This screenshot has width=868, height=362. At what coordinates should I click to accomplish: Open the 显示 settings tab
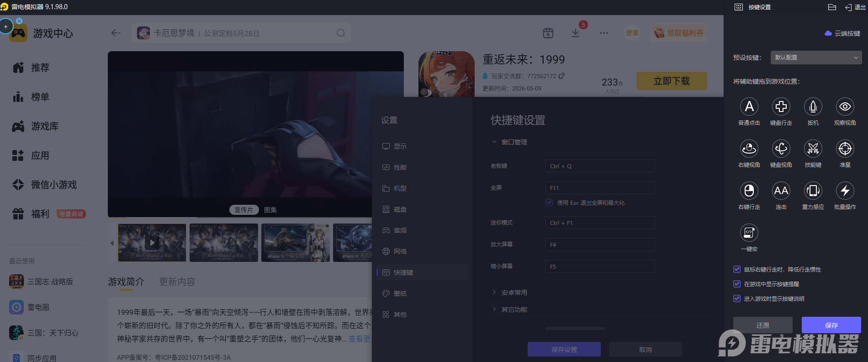[x=422, y=146]
